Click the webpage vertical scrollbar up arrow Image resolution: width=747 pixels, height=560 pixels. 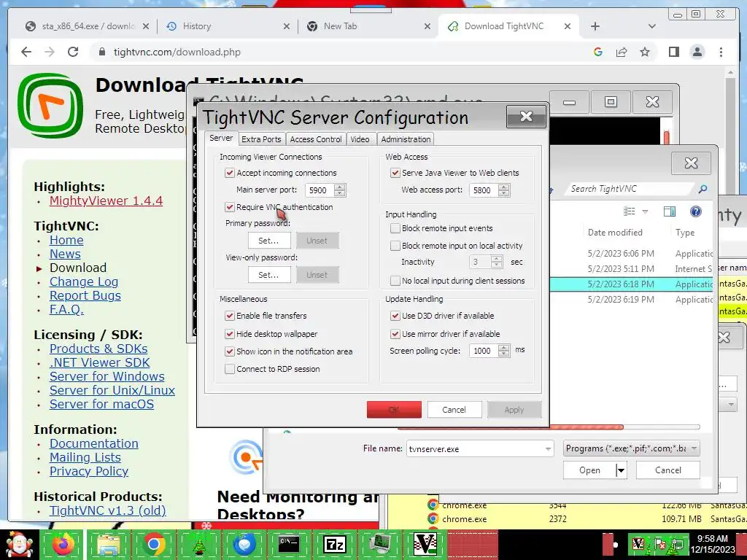pyautogui.click(x=730, y=73)
